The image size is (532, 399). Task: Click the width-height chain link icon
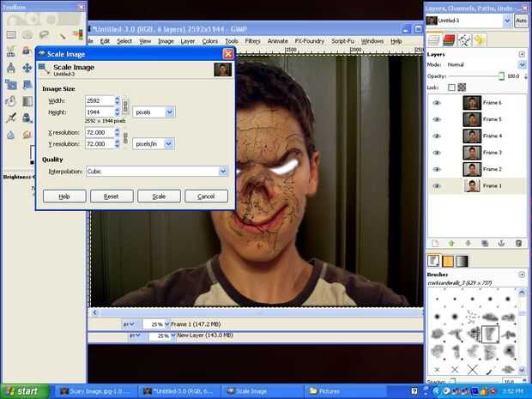click(125, 106)
